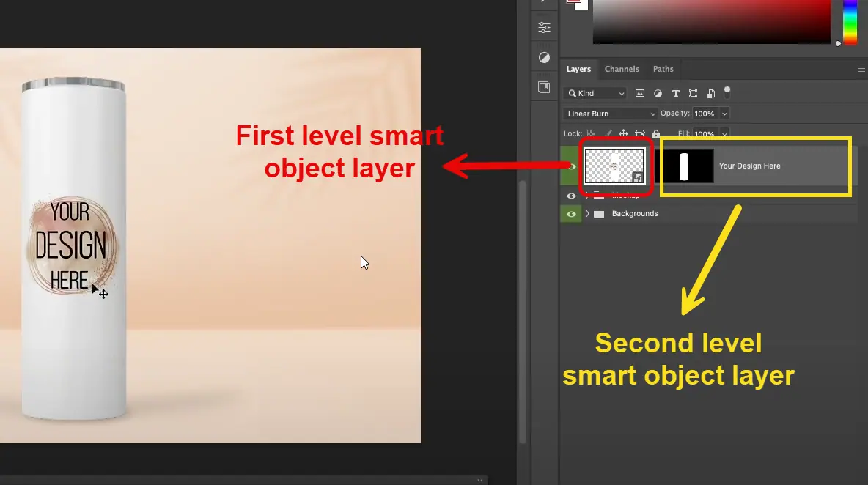The height and width of the screenshot is (485, 868).
Task: Open the Opacity dropdown arrow
Action: click(x=724, y=114)
